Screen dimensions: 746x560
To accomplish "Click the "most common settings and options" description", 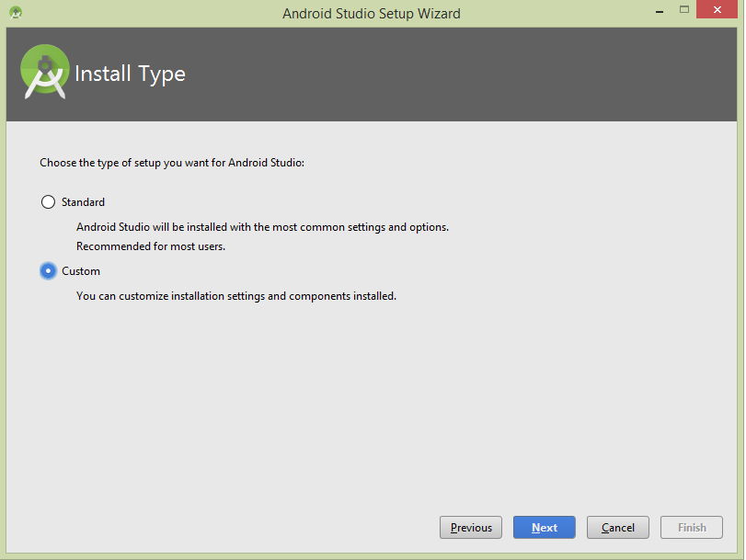I will (262, 226).
